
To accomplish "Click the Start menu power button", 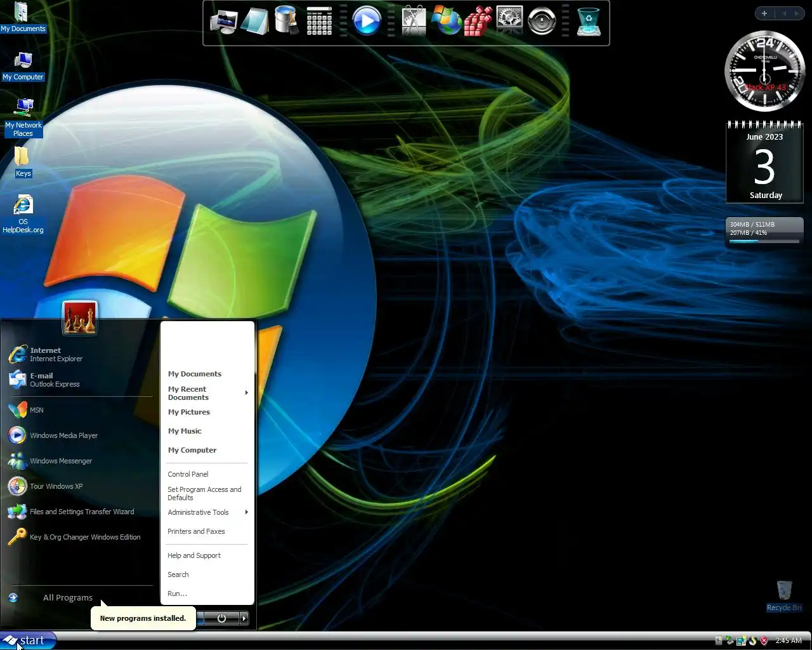I will click(x=221, y=618).
